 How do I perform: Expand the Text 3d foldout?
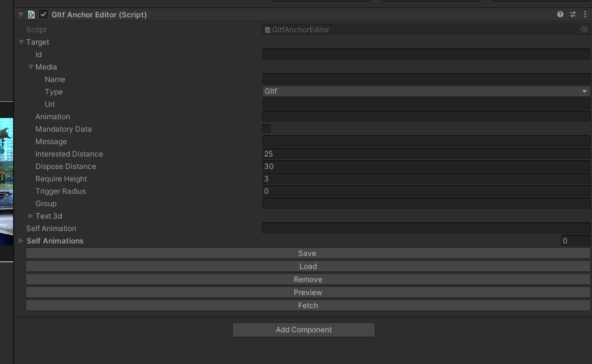30,216
